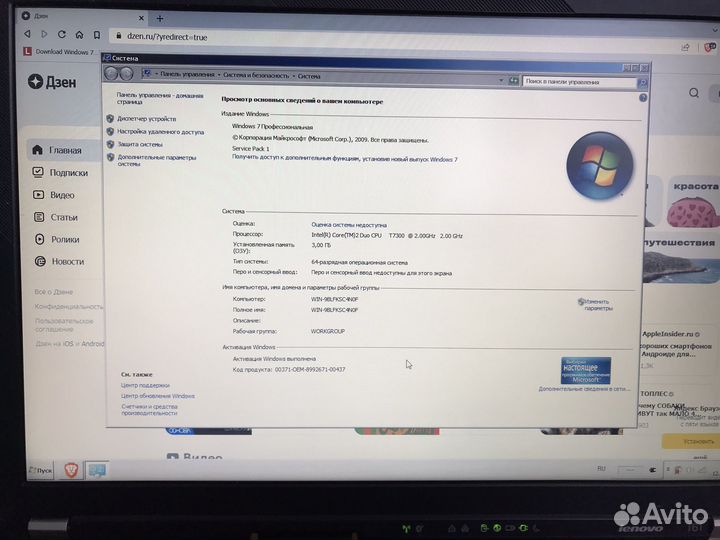Open Пользовательское соглашение link
Screen dimensions: 720x540
point(64,325)
